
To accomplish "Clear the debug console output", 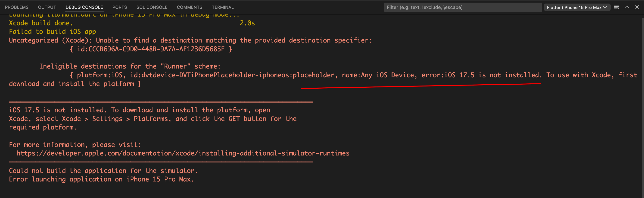I will tap(617, 7).
